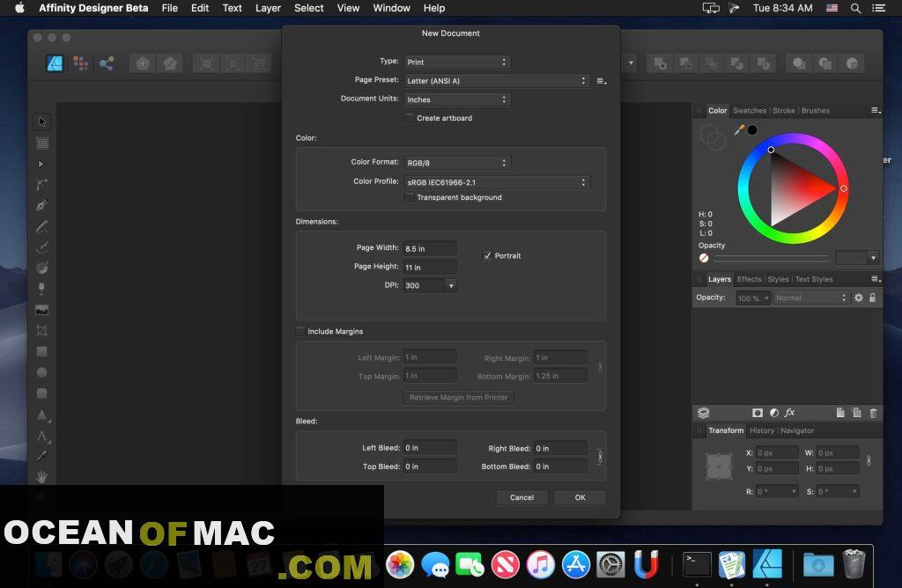The image size is (902, 588).
Task: Click the Add Layer icon in Layers panel
Action: (x=840, y=413)
